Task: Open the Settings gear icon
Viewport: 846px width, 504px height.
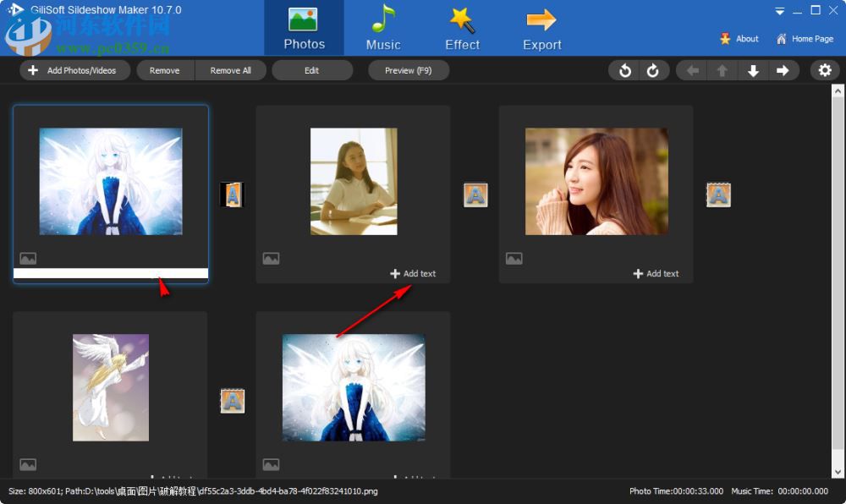Action: click(x=825, y=70)
